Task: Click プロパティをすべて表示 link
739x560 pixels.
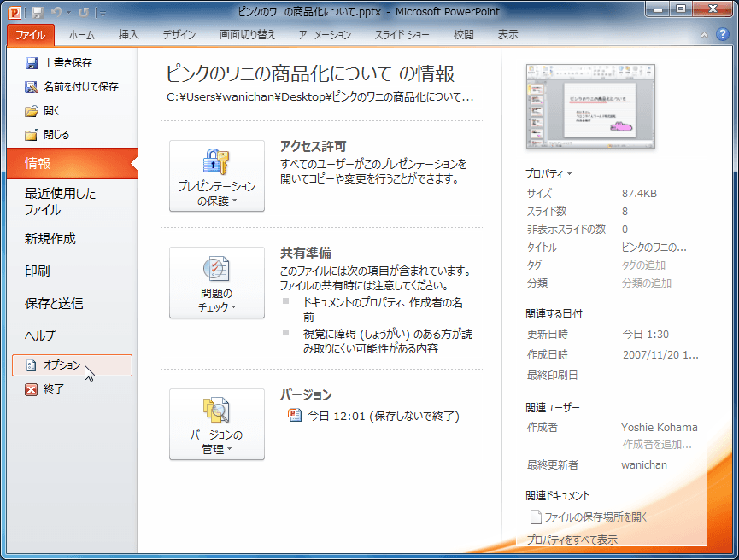Action: (572, 540)
